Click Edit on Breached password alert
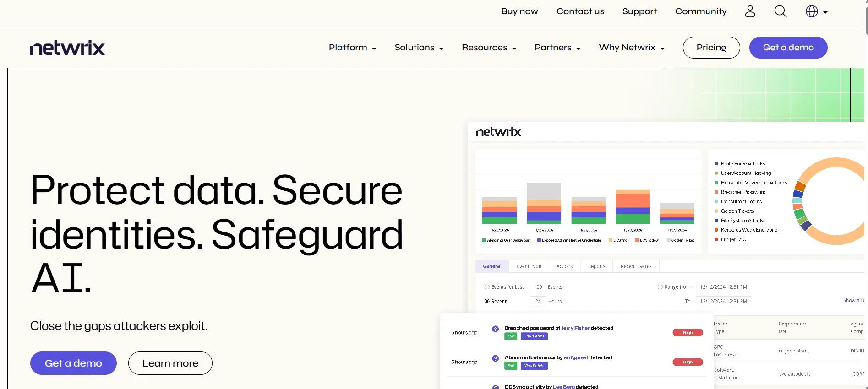The height and width of the screenshot is (389, 868). click(x=511, y=336)
